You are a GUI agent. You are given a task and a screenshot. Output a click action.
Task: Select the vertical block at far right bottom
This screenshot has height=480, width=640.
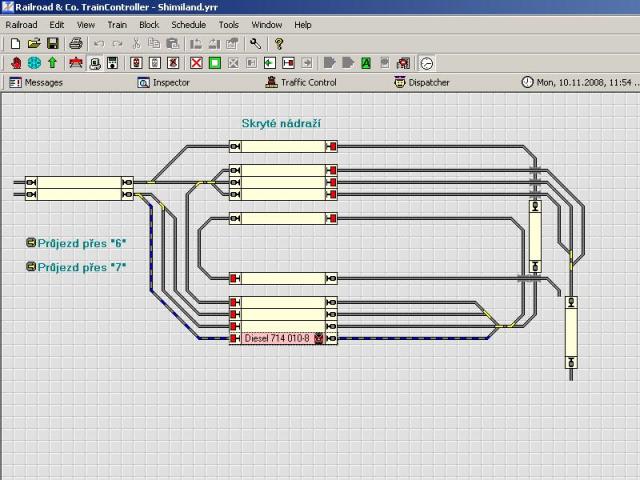(571, 332)
